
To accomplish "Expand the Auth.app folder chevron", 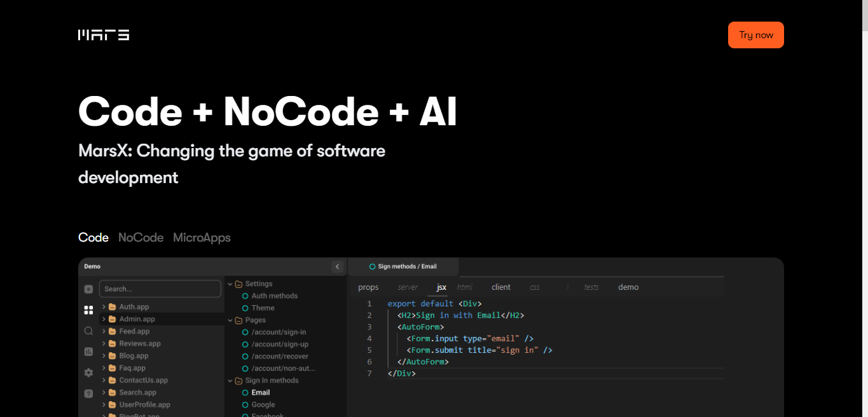I will point(104,307).
